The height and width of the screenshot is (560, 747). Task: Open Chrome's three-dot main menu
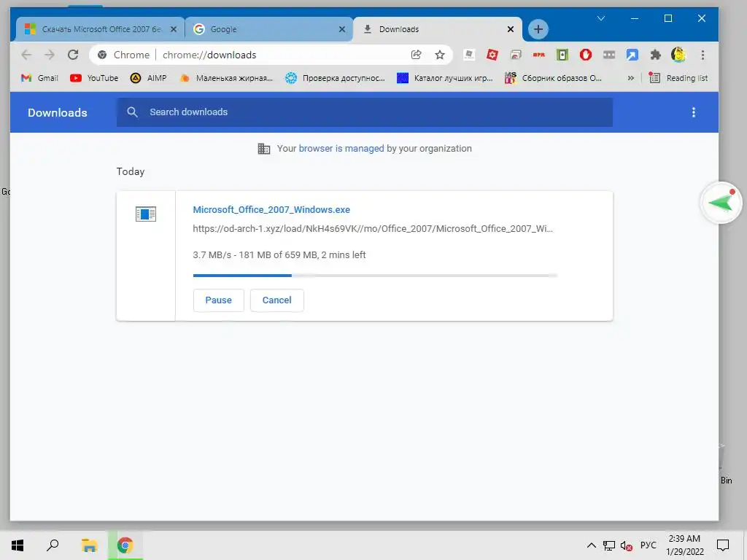[x=703, y=55]
